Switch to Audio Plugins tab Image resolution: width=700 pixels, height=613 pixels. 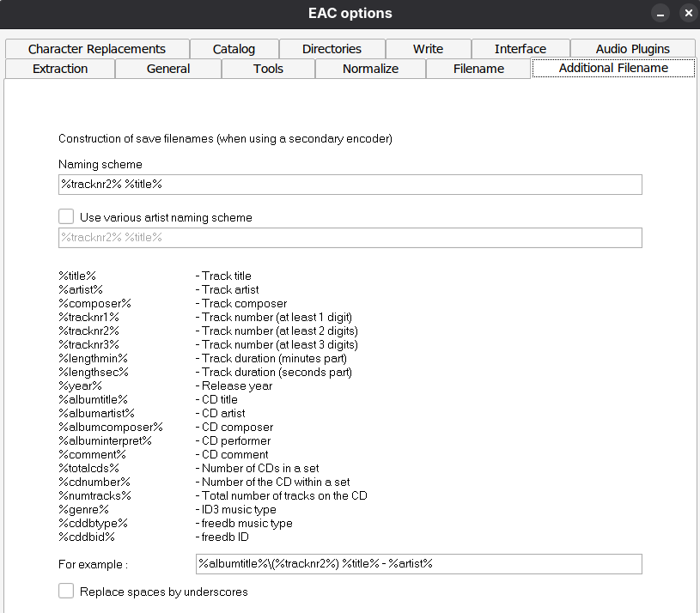pyautogui.click(x=632, y=49)
